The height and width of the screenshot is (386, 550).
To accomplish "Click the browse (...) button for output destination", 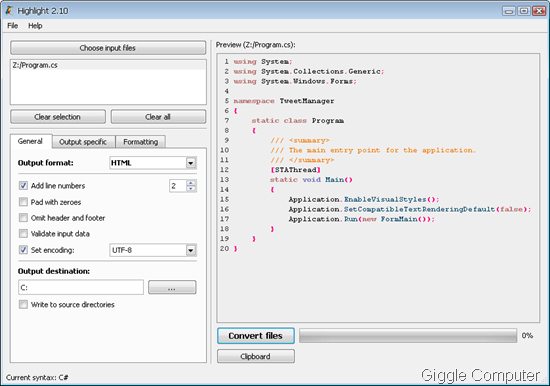I will tap(172, 287).
